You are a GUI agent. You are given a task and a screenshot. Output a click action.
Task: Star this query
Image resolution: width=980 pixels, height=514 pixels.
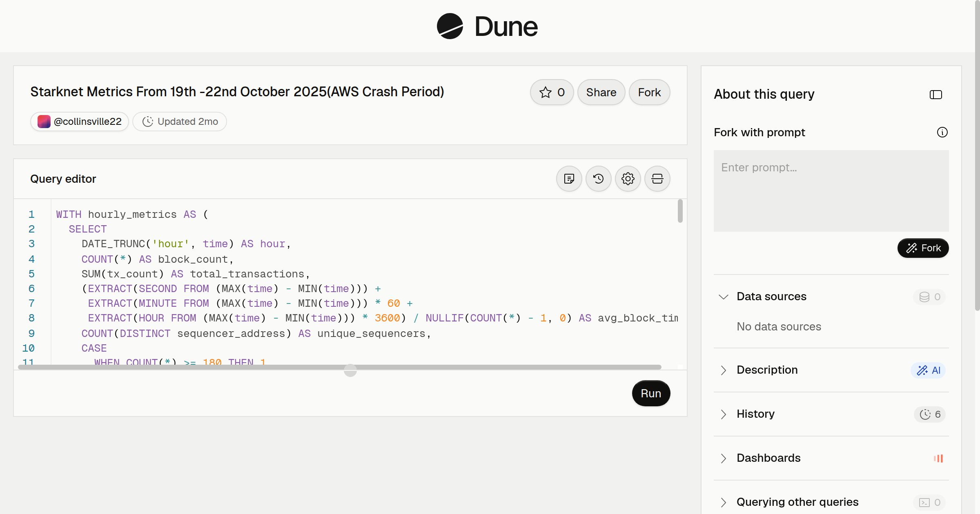point(552,92)
